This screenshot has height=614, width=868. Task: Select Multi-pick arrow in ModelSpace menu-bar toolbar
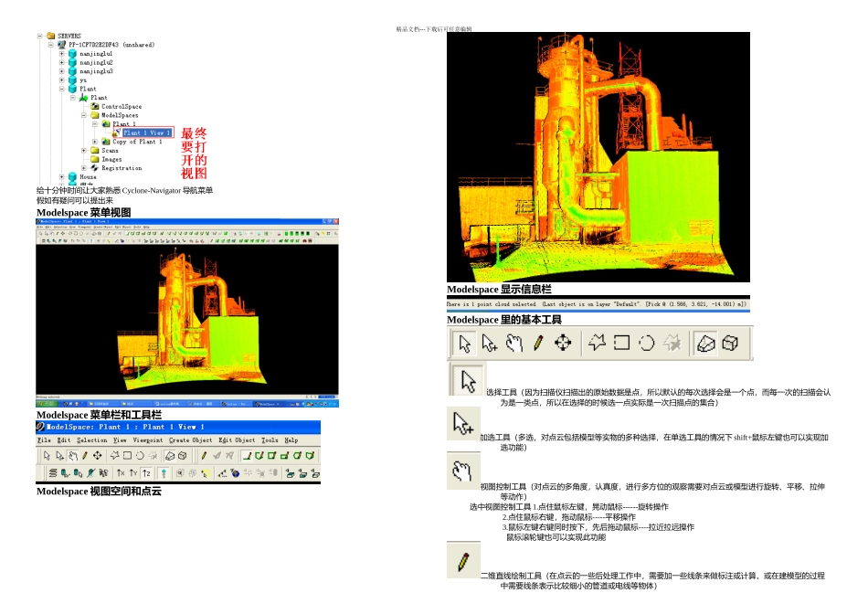[x=59, y=456]
